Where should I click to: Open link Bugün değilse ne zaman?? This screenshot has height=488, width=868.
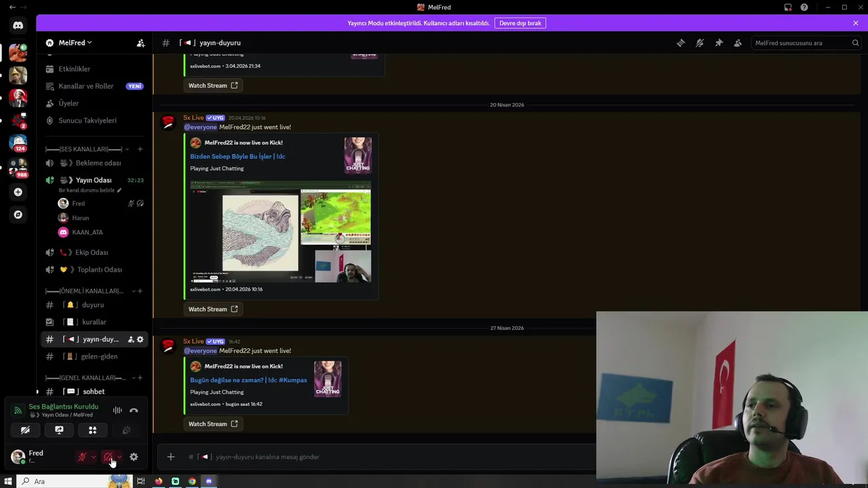248,380
